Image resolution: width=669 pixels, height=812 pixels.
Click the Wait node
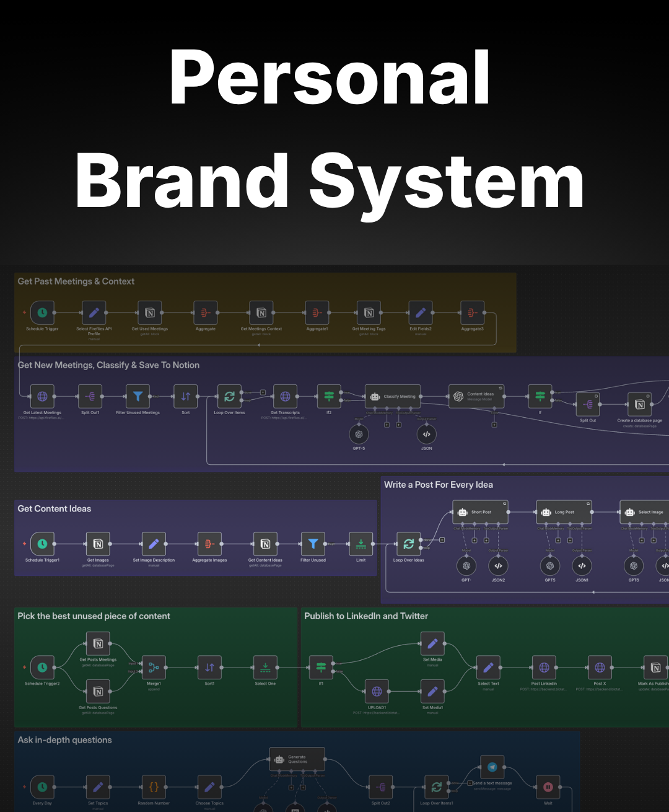click(x=548, y=787)
